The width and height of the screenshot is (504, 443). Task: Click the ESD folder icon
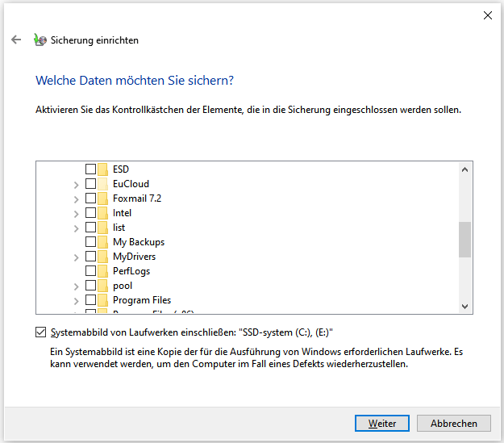pyautogui.click(x=102, y=169)
